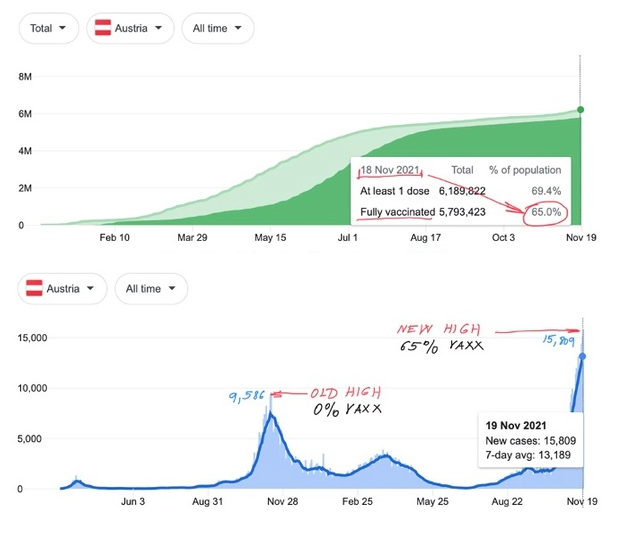The image size is (625, 536).
Task: Click the Jul 1 x-axis label
Action: pyautogui.click(x=348, y=239)
